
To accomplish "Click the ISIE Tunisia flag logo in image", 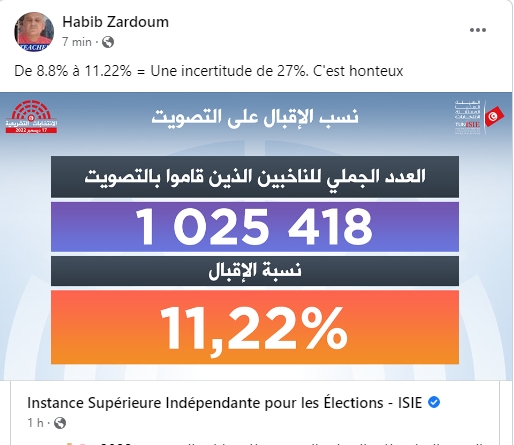I will 479,117.
